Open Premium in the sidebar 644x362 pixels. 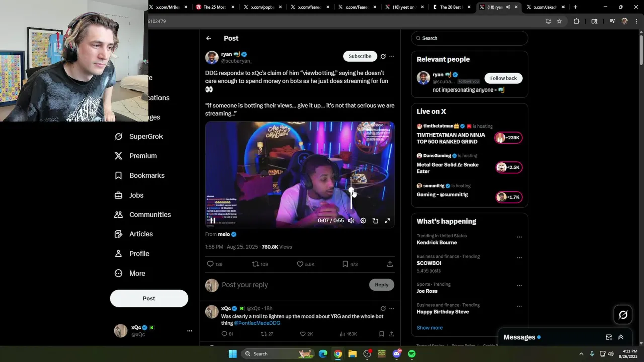[x=136, y=156]
